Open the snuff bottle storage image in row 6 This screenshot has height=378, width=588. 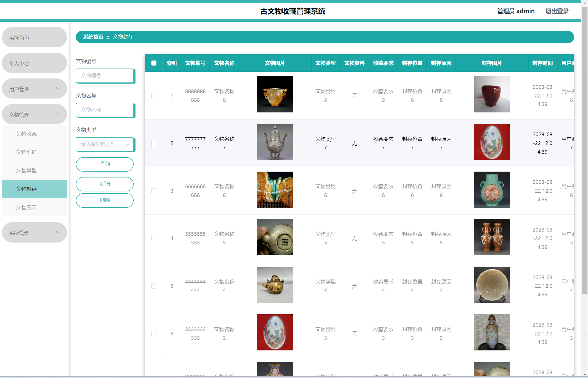pos(492,332)
